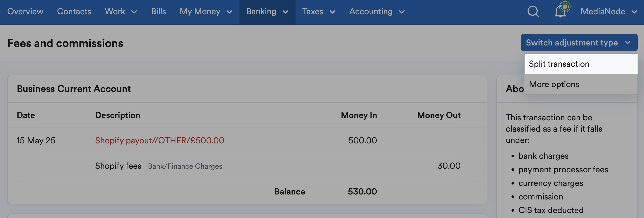Image resolution: width=644 pixels, height=218 pixels.
Task: Select the Money Out column header
Action: coord(438,115)
